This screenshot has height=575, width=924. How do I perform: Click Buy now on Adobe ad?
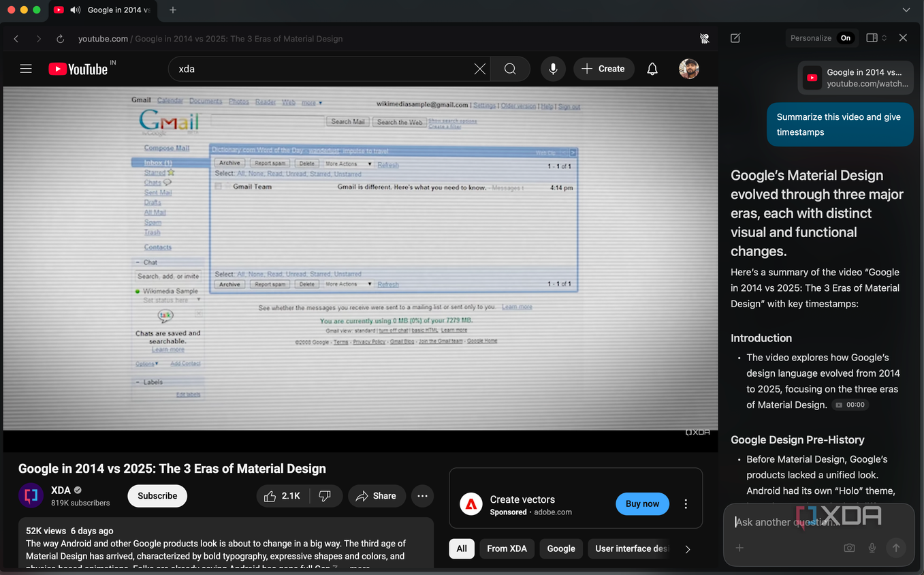point(642,504)
